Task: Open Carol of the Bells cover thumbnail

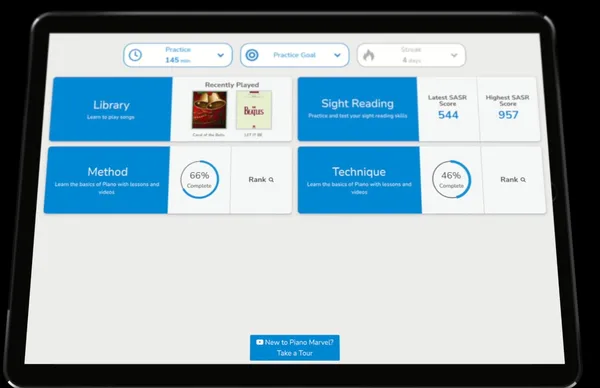Action: coord(209,110)
